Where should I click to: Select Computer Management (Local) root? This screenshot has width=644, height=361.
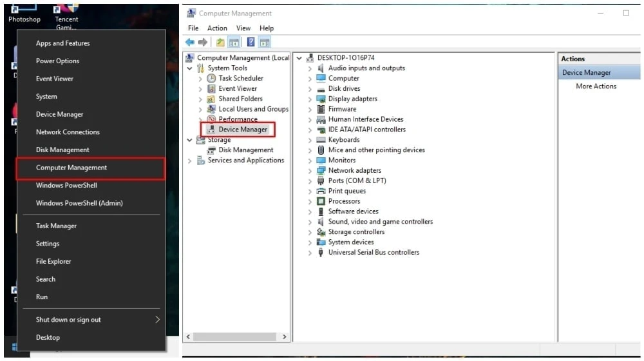click(x=243, y=58)
